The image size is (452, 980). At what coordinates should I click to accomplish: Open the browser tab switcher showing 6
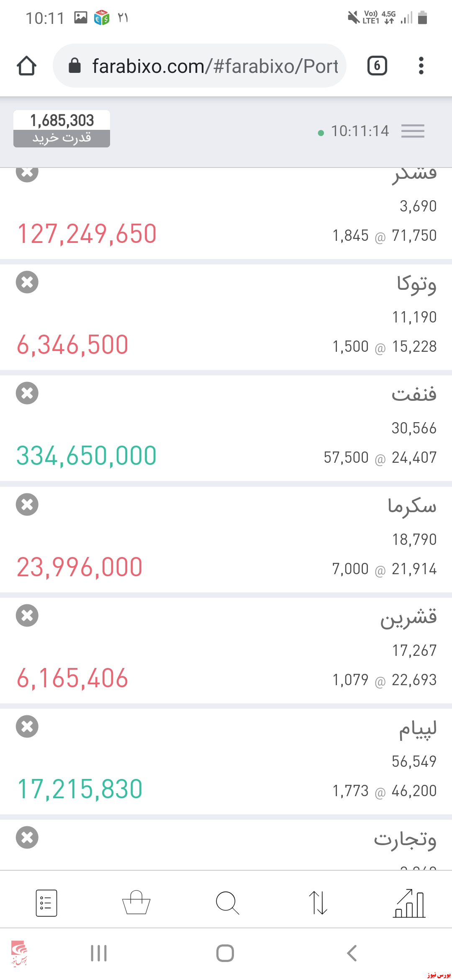coord(377,66)
